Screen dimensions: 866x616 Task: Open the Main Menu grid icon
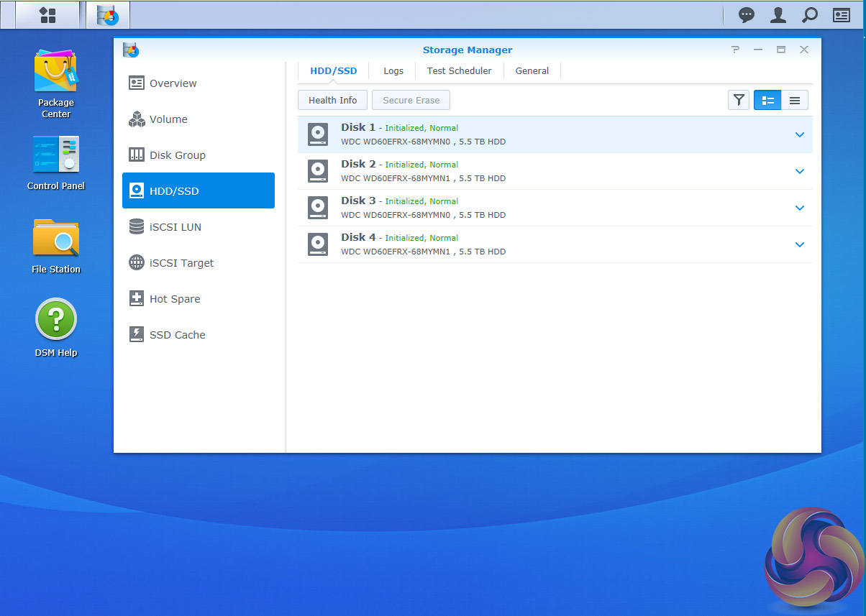point(47,15)
